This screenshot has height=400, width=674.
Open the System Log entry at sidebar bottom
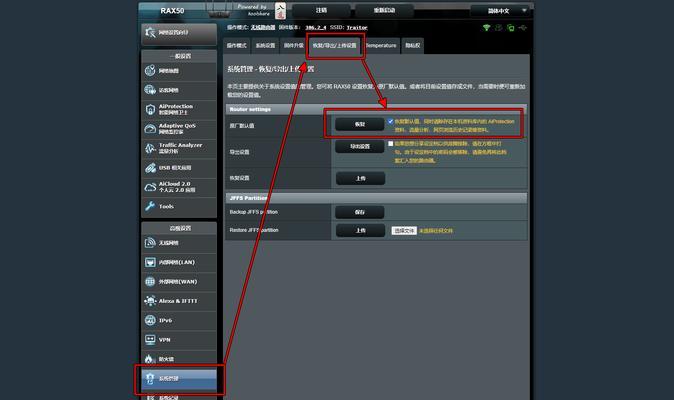pyautogui.click(x=179, y=397)
